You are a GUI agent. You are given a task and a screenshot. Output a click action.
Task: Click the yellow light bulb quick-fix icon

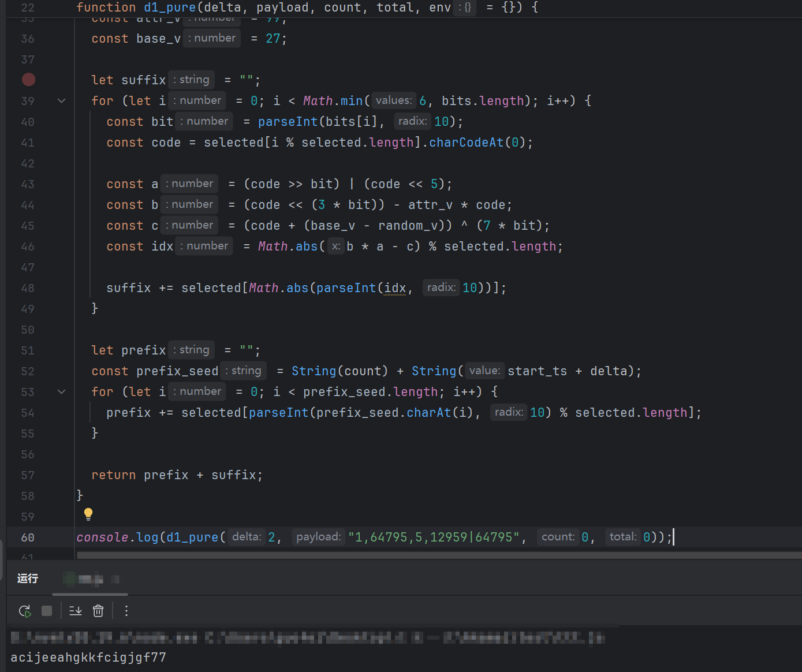pyautogui.click(x=88, y=514)
